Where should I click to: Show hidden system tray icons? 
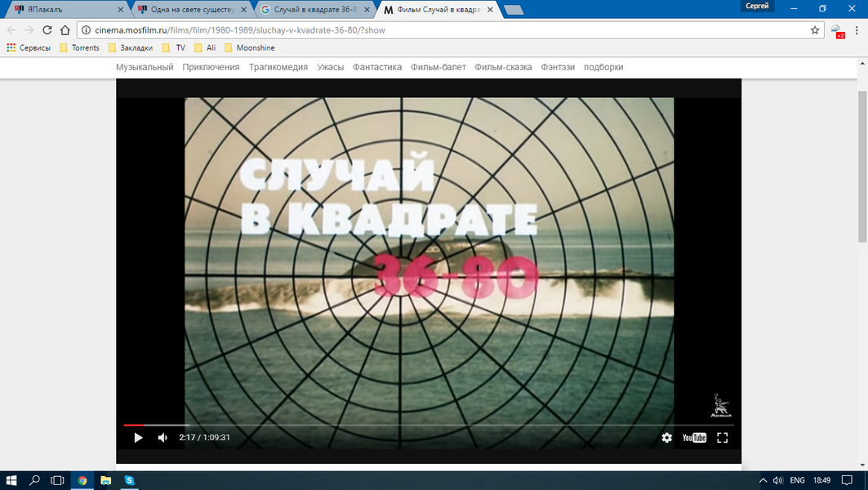[x=763, y=480]
